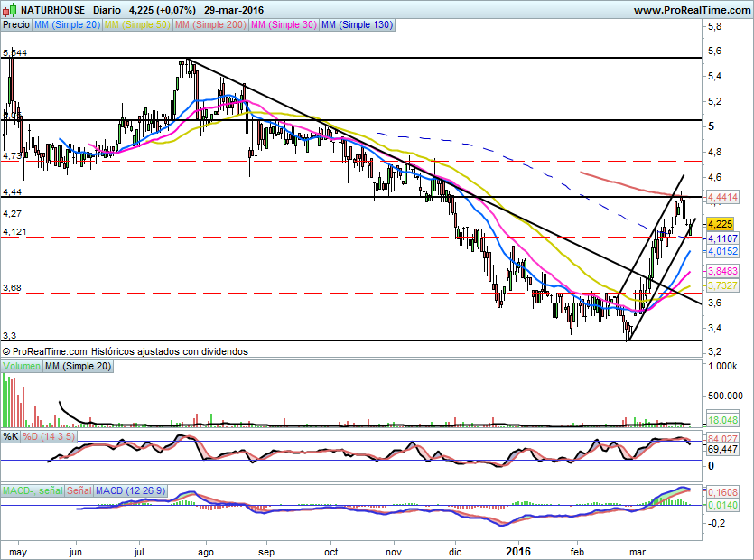Click the 5,544 resistance level label
754x560 pixels.
[x=15, y=53]
